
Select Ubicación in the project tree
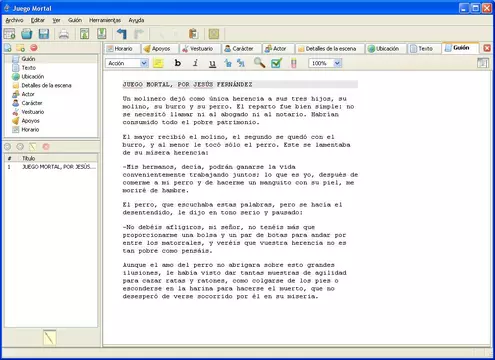point(32,77)
